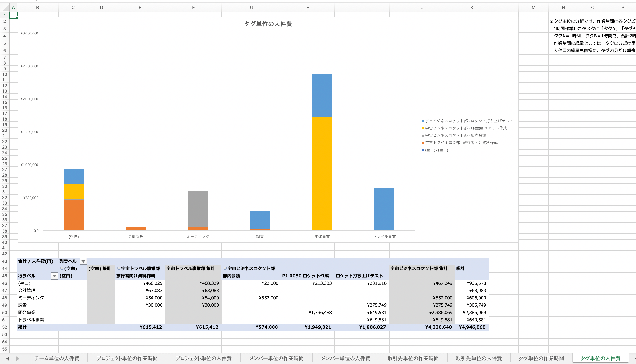
Task: Select column header K
Action: (x=472, y=8)
